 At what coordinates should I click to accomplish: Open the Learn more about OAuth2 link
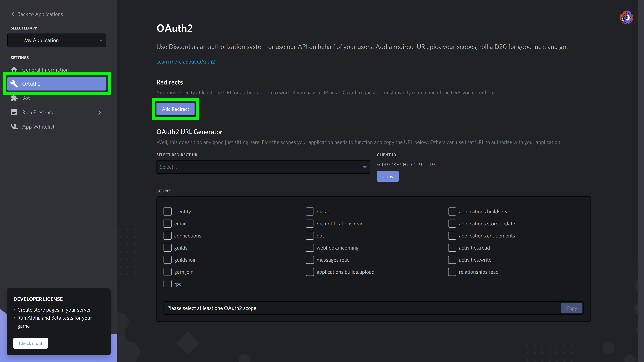tap(185, 62)
